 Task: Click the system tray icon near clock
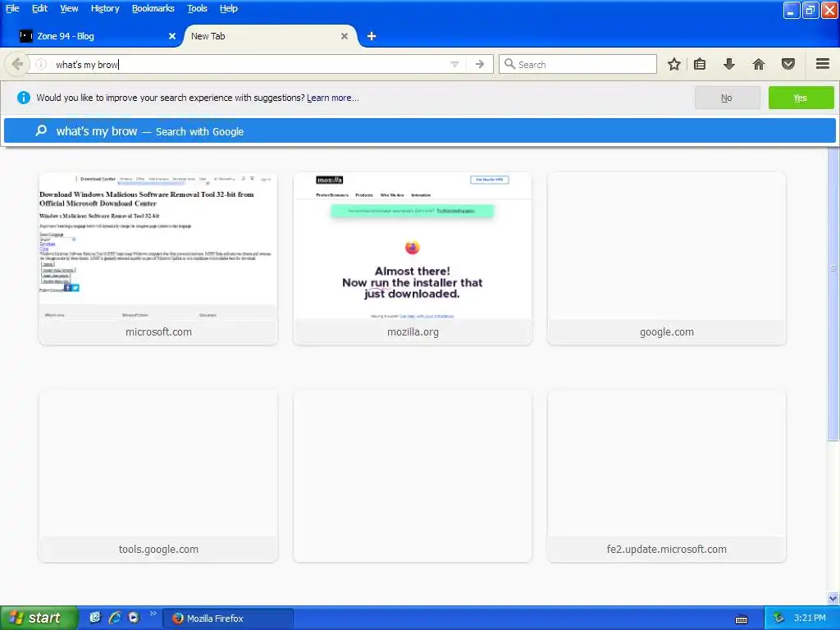click(779, 619)
